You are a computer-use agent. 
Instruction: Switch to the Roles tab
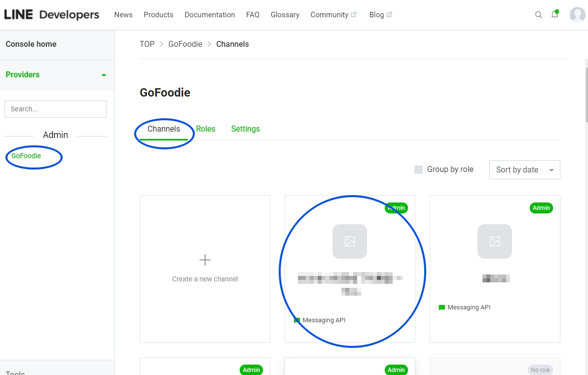tap(206, 129)
